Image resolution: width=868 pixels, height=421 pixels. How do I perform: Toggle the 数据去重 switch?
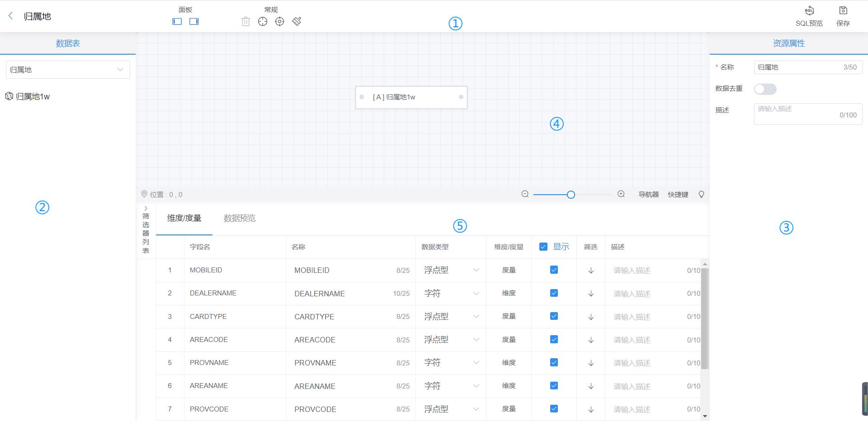pyautogui.click(x=765, y=89)
